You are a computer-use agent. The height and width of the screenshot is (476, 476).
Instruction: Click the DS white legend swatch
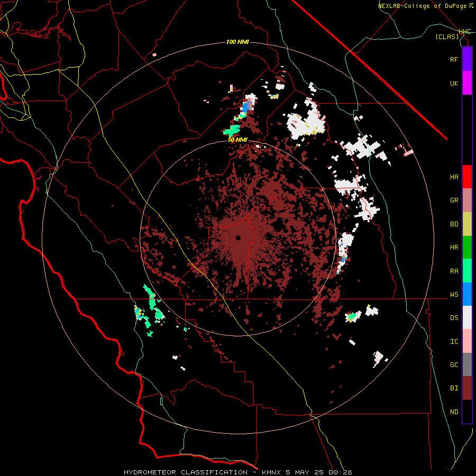point(467,317)
